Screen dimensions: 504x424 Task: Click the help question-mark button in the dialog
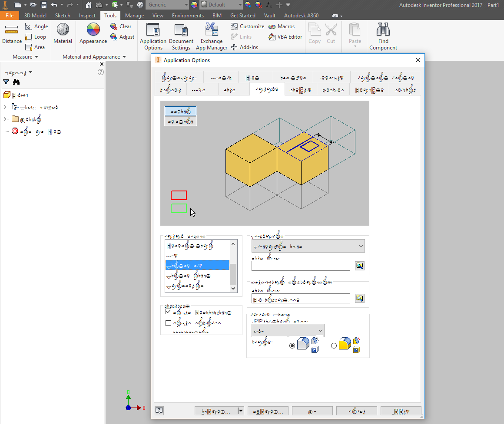159,410
